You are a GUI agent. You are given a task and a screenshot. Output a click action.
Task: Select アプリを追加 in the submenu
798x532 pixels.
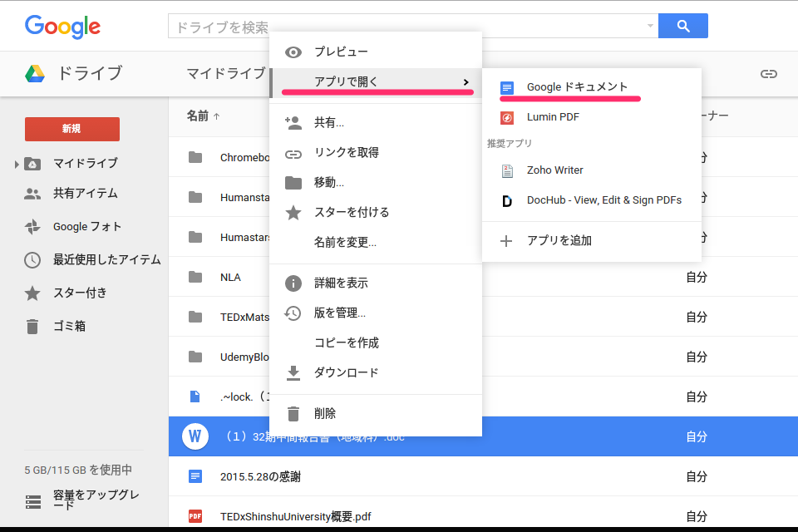[x=591, y=241]
